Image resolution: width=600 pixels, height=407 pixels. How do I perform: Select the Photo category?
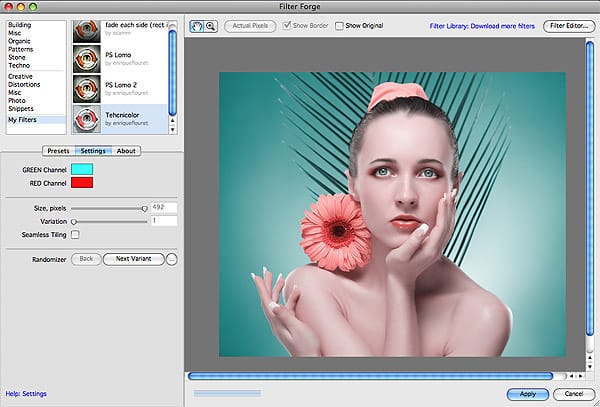click(x=17, y=101)
